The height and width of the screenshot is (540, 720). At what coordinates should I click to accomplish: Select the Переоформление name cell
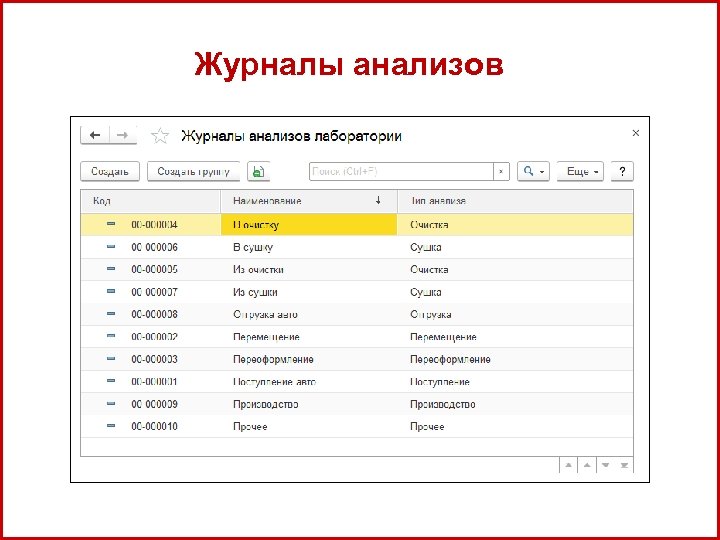309,359
